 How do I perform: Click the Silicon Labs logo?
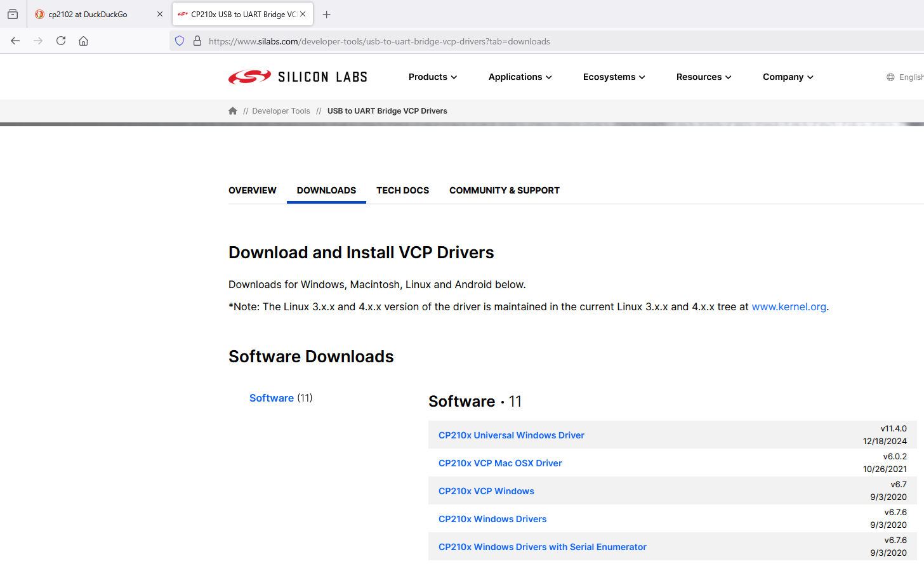tap(298, 77)
